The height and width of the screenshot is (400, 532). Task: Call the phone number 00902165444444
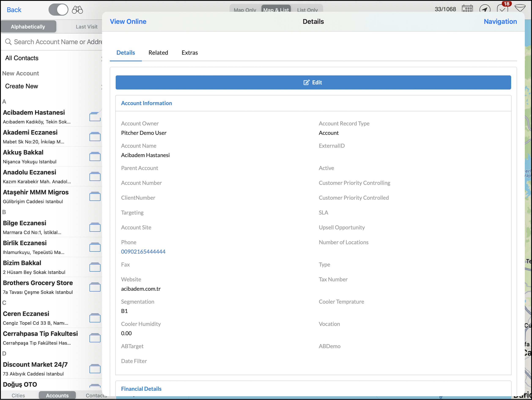tap(143, 251)
